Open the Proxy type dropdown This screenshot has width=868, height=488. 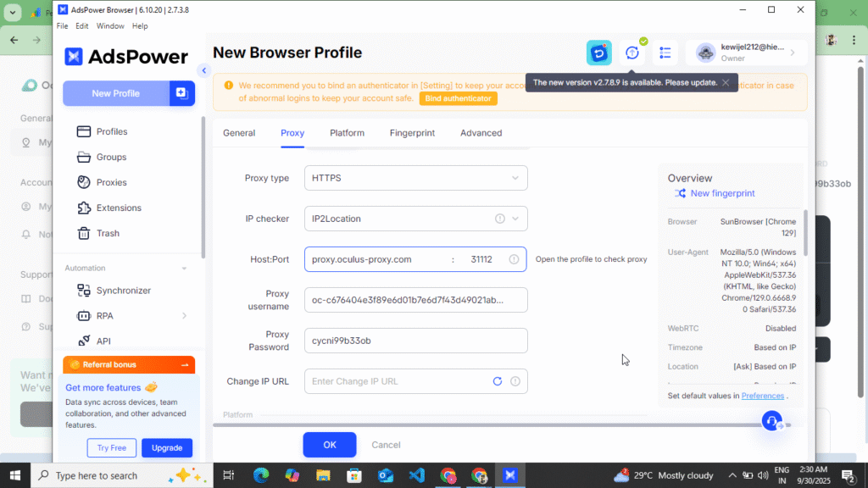point(415,178)
